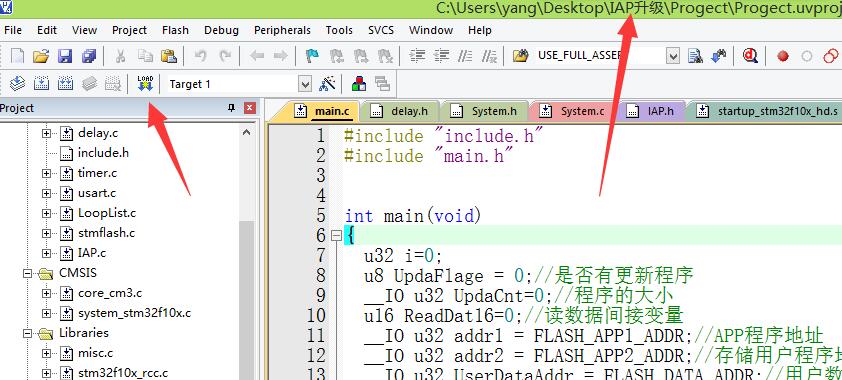Indent the selected lines
The image size is (842, 380).
417,56
